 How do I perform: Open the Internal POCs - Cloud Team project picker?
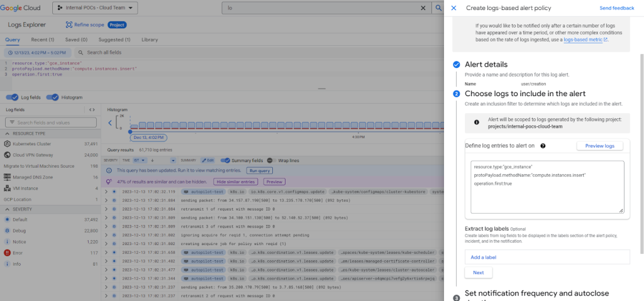(95, 8)
